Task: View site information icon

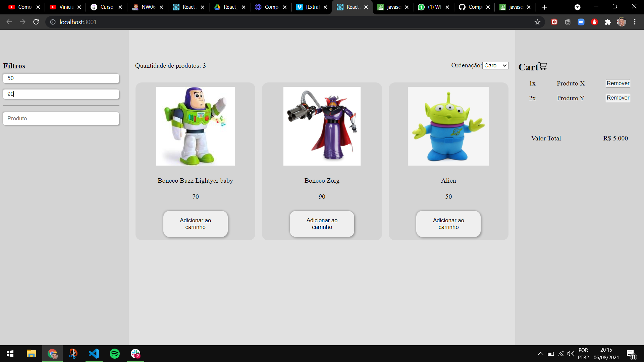Action: [x=53, y=22]
